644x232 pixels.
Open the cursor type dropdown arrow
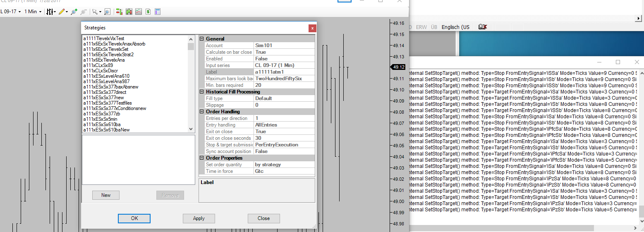[100, 12]
